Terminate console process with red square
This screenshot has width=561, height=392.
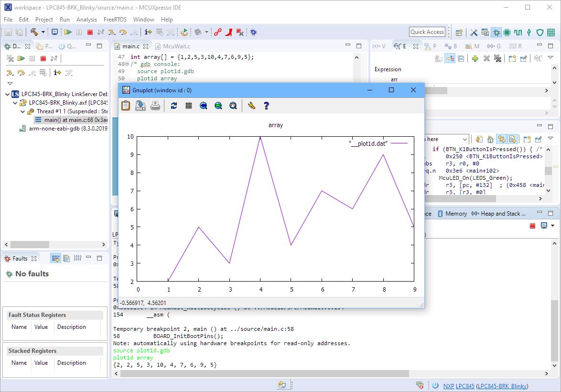(x=532, y=226)
